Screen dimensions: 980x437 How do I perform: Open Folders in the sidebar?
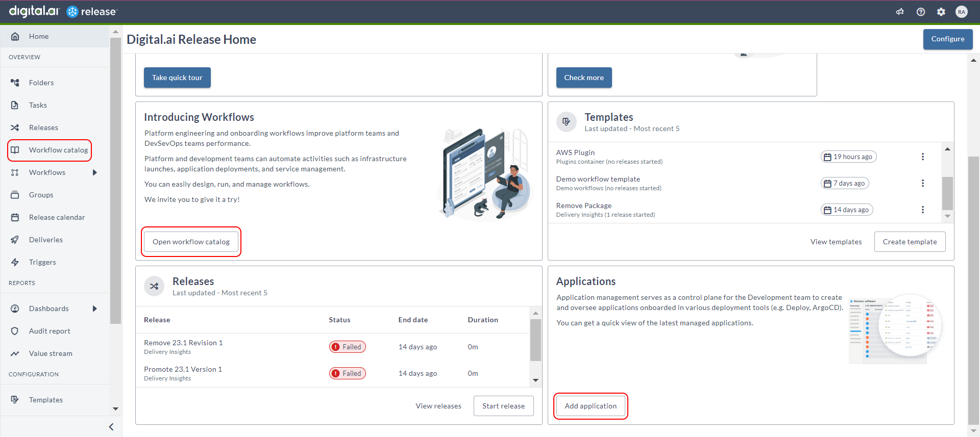[x=41, y=83]
